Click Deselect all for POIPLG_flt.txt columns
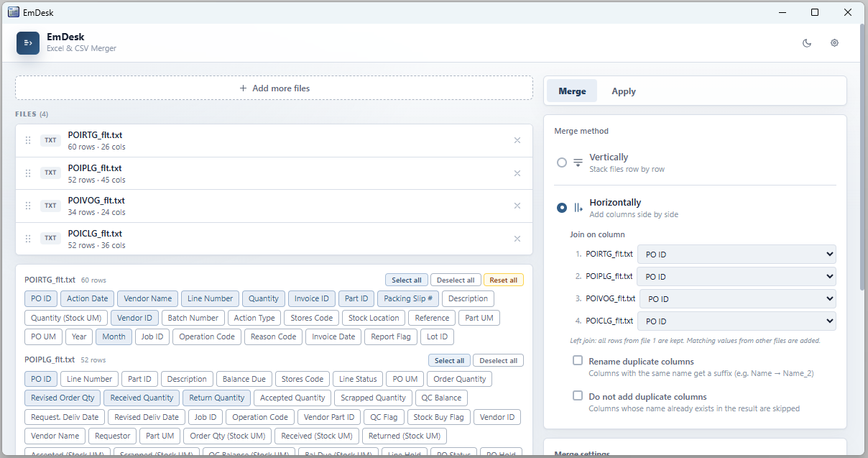 (x=499, y=360)
